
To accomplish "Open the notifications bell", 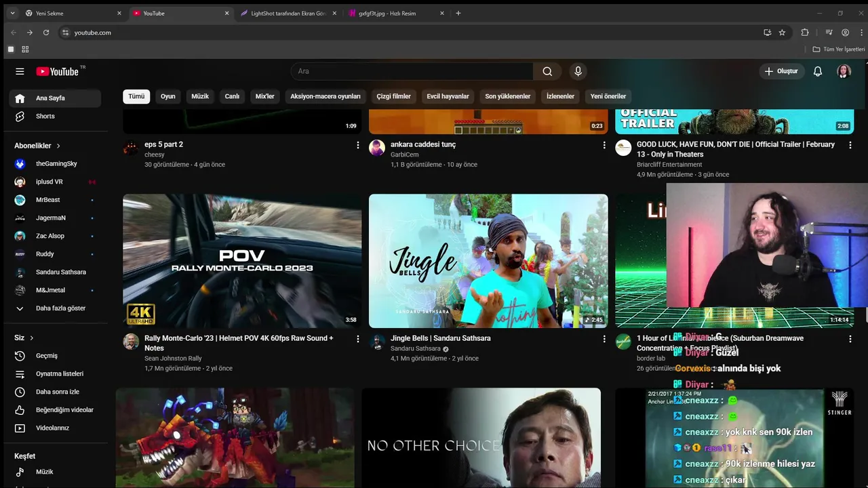I will tap(818, 71).
